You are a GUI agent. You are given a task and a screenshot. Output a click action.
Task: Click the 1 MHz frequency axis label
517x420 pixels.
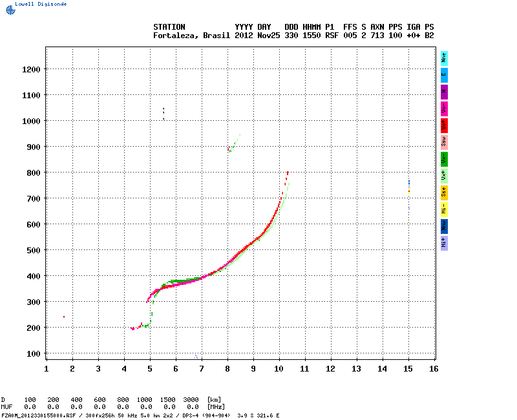click(x=47, y=369)
